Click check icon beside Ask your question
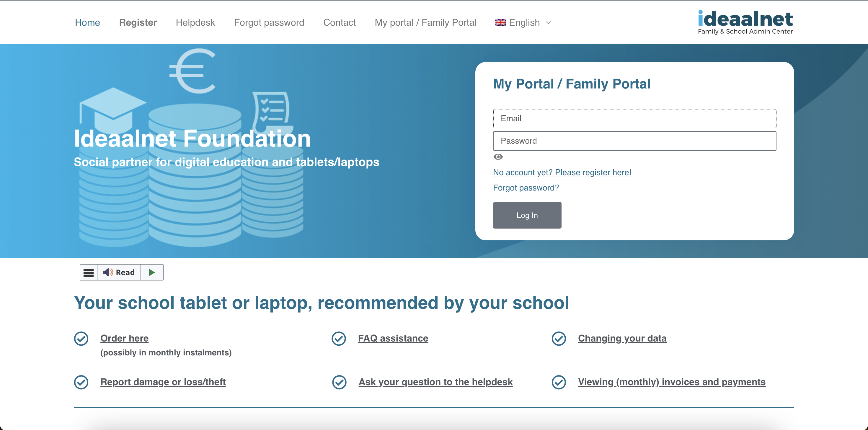868x430 pixels. click(x=339, y=382)
